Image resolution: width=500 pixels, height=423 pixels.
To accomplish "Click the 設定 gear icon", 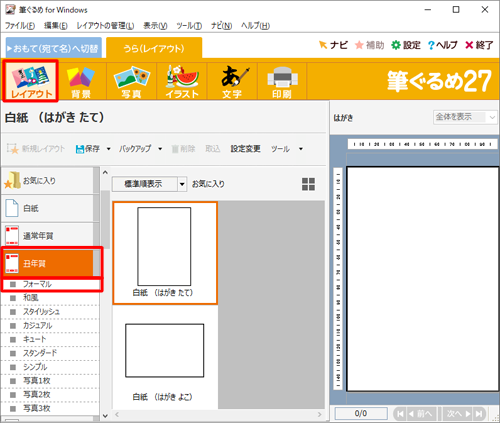I will [396, 45].
